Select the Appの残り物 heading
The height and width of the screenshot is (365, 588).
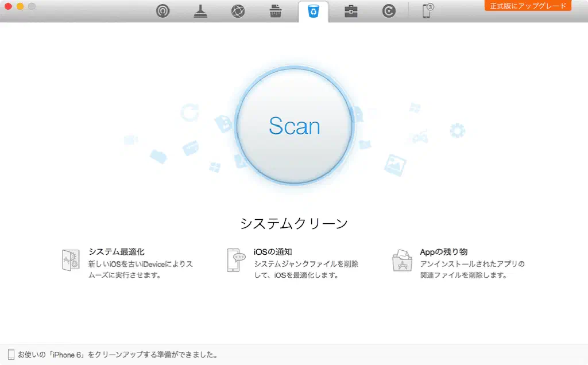point(443,251)
